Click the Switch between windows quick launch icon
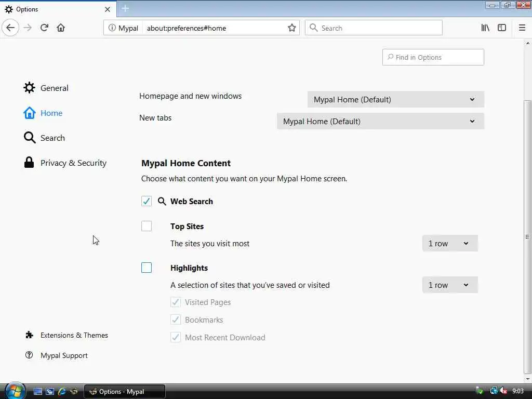Viewport: 532px width, 399px height. (x=50, y=392)
